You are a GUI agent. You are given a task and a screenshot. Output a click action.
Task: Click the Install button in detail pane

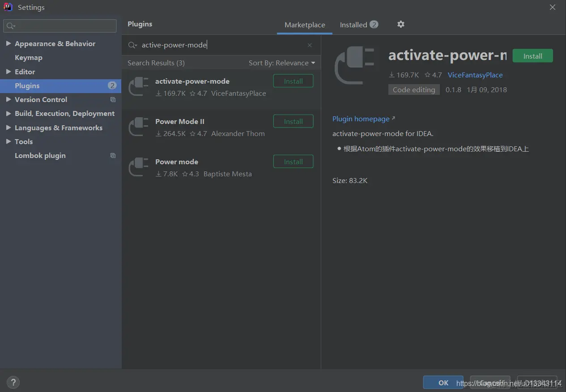click(x=532, y=56)
